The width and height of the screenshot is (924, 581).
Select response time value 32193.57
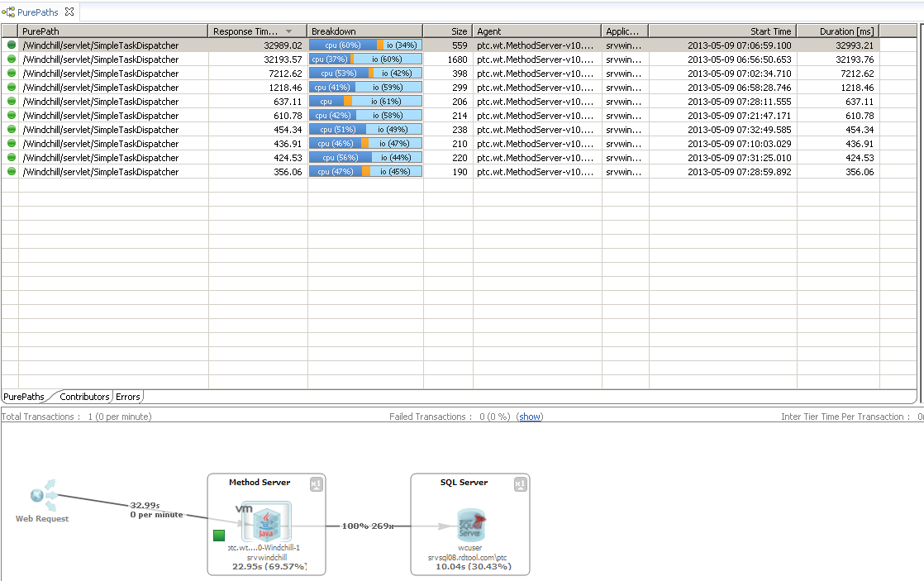click(283, 60)
